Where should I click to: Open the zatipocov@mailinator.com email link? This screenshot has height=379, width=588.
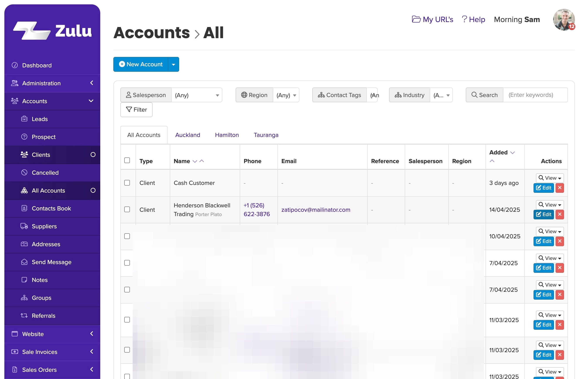point(316,210)
